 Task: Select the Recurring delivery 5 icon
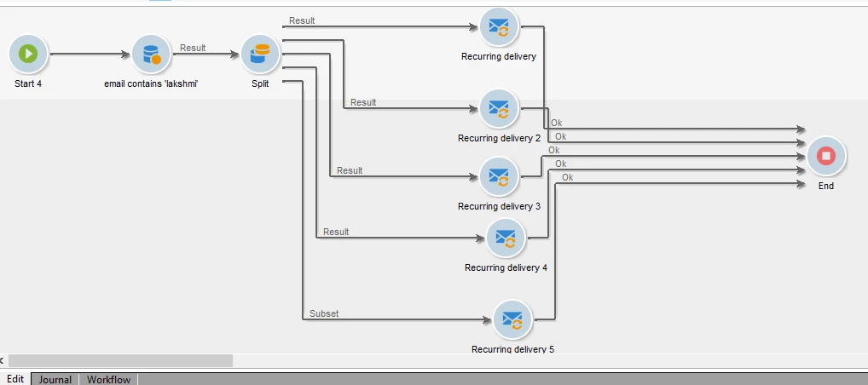512,319
